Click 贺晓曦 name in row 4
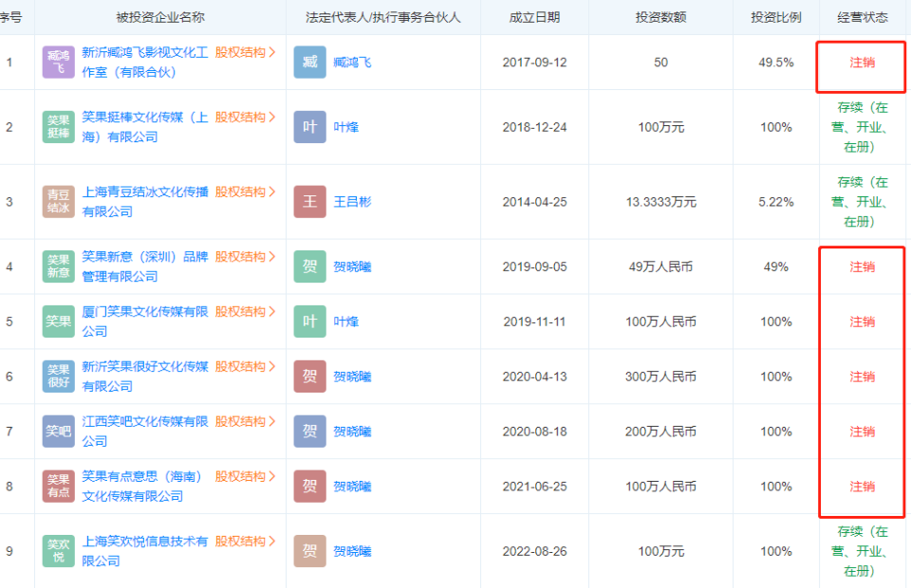 tap(352, 266)
